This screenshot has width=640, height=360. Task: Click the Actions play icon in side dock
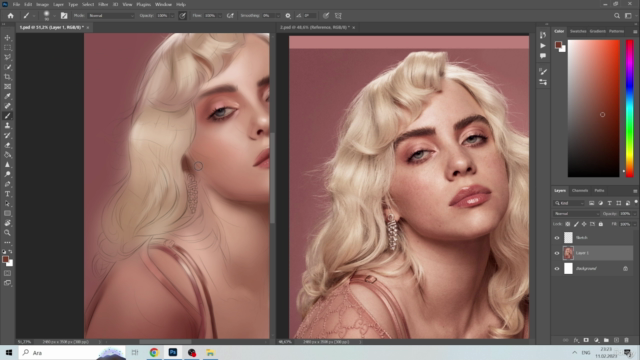(x=542, y=45)
